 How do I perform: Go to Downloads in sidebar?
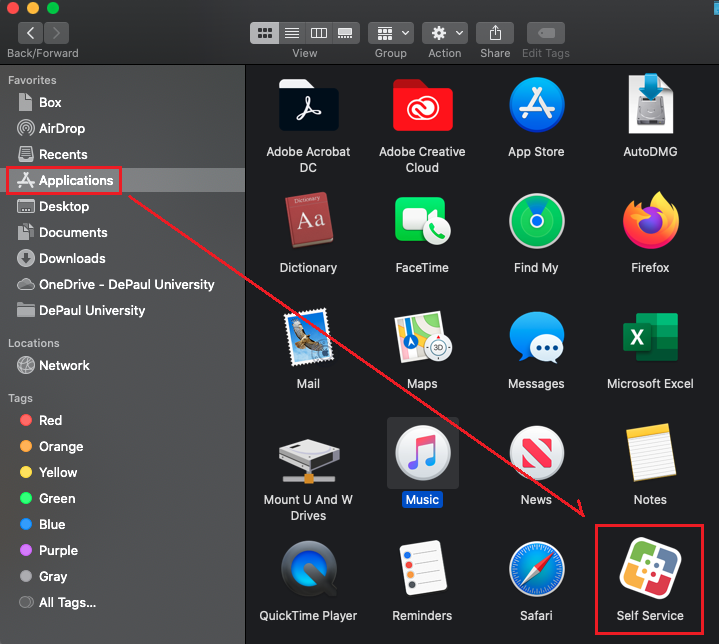pyautogui.click(x=71, y=258)
